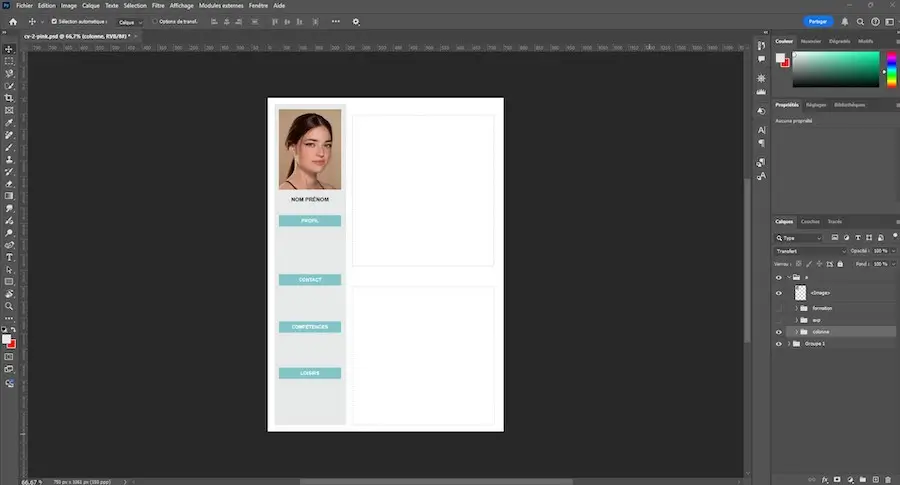Open the search magnifier in top bar
The image size is (900, 485).
(x=860, y=22)
